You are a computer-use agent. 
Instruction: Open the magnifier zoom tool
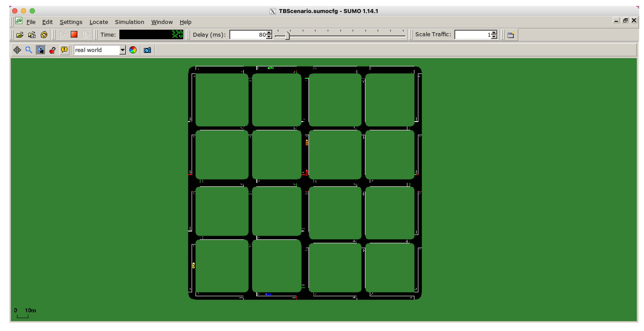click(29, 50)
